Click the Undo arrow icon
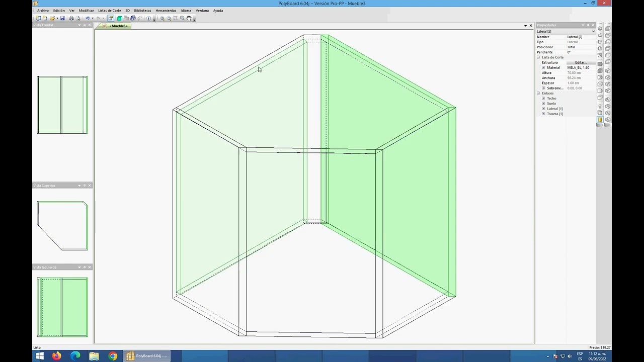The image size is (644, 362). pyautogui.click(x=88, y=18)
